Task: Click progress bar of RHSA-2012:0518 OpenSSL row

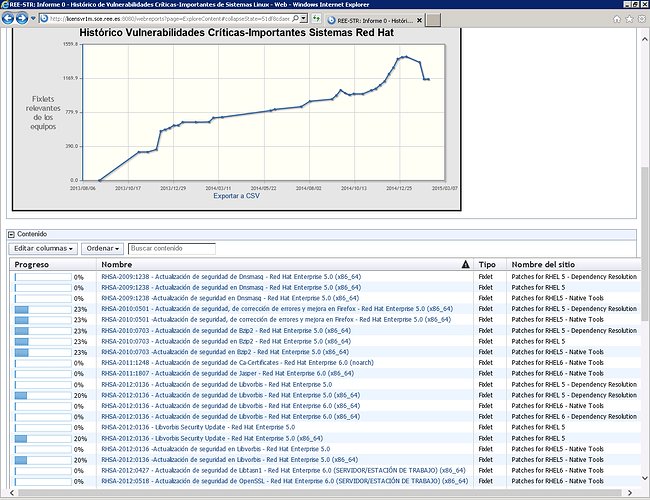Action: coord(43,482)
